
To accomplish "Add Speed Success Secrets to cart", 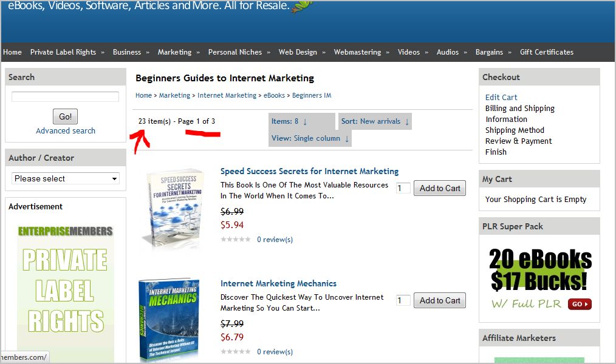I will tap(440, 188).
